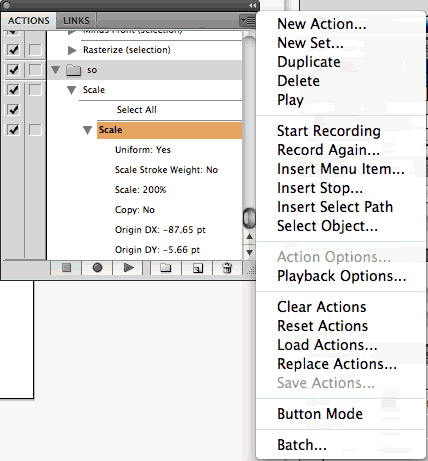
Task: Click 'Origin DY: -5.66 pt' text
Action: tap(157, 250)
